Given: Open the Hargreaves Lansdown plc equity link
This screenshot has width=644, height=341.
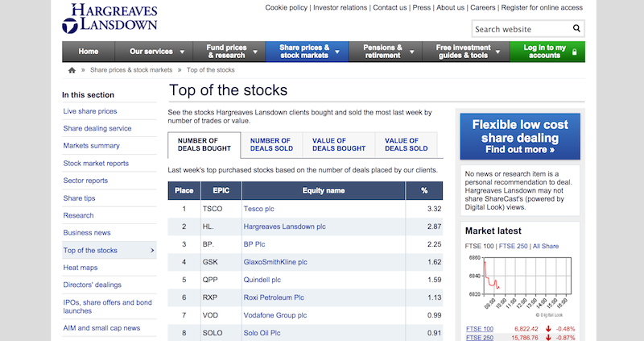Looking at the screenshot, I should (285, 227).
